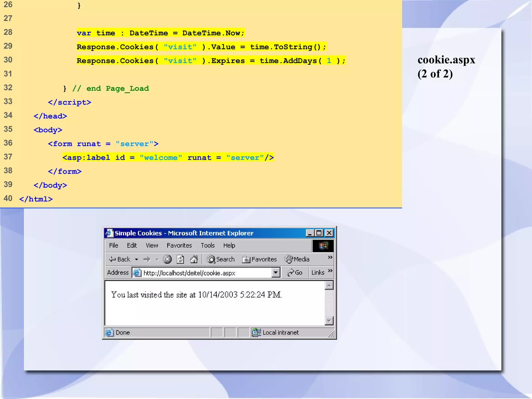The height and width of the screenshot is (399, 532).
Task: Click the Internet Explorer title bar icon
Action: 109,233
